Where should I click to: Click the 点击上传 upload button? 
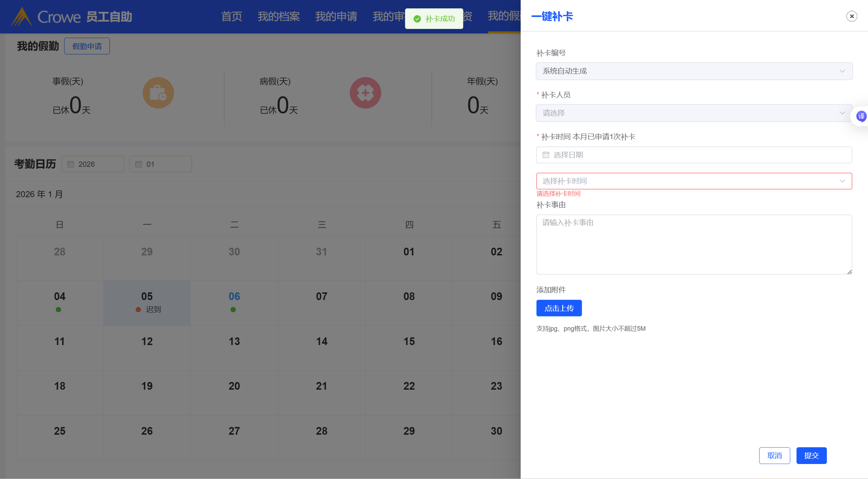[559, 308]
